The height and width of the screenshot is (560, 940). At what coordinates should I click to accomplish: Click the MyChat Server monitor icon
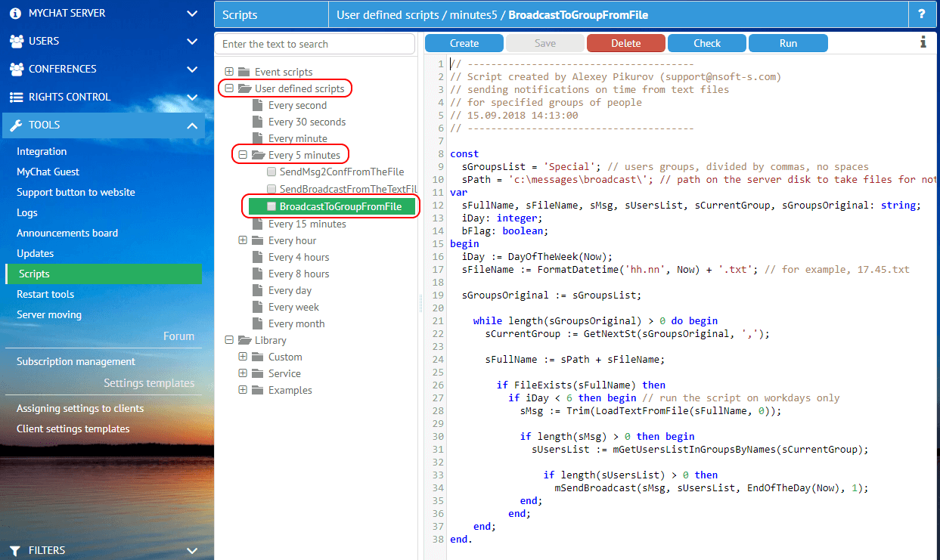pyautogui.click(x=16, y=14)
